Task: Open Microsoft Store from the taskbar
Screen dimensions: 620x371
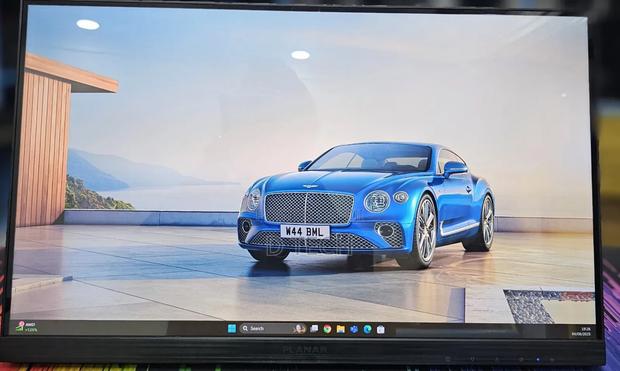Action: click(x=380, y=329)
